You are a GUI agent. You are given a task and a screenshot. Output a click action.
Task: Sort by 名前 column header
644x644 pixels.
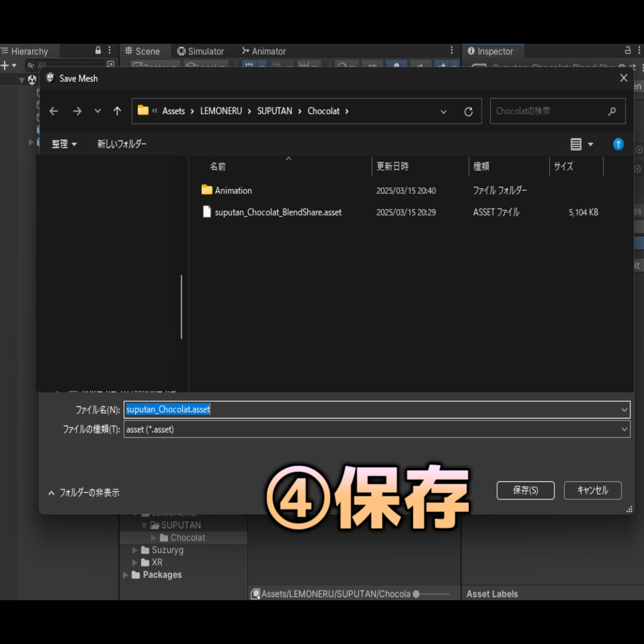click(218, 166)
